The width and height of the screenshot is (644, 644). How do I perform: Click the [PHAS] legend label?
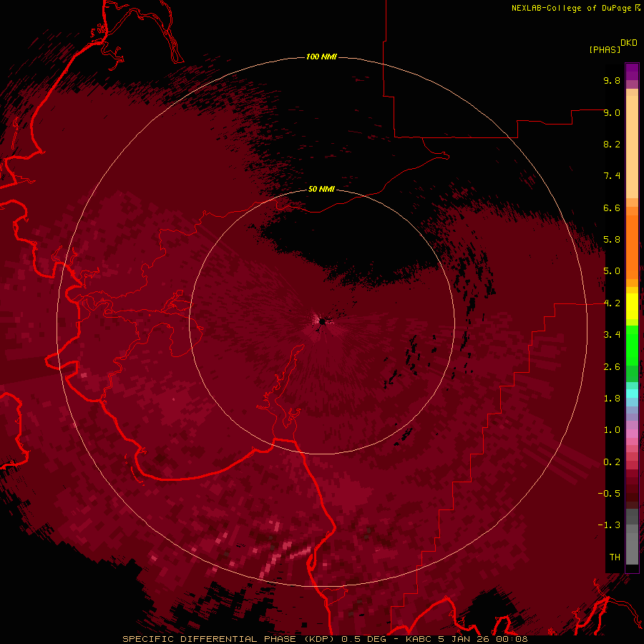coord(605,49)
